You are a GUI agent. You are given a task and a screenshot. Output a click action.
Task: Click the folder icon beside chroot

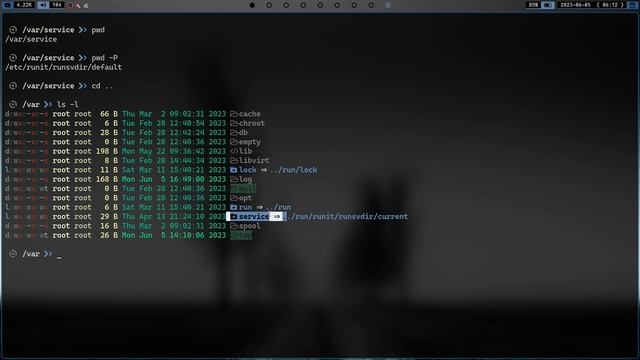(x=233, y=123)
